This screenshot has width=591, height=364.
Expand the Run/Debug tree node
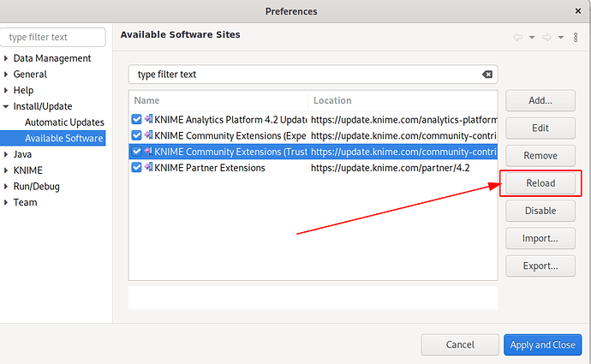coord(6,187)
